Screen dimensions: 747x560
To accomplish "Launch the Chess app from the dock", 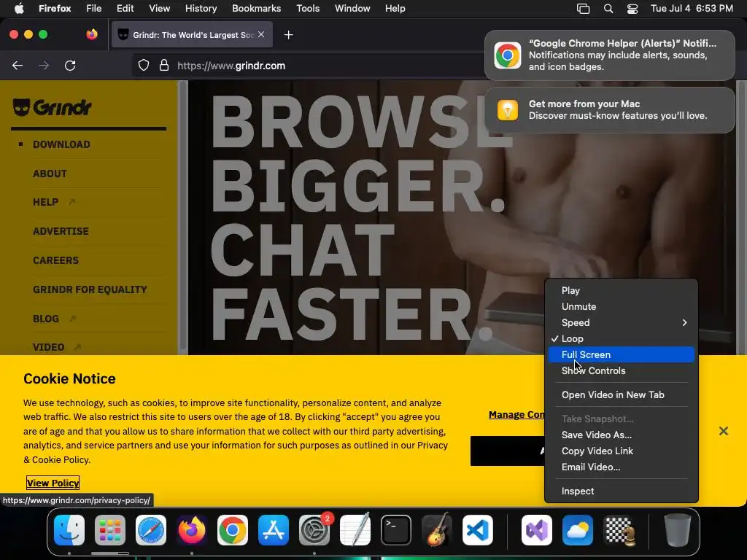I will 619,530.
